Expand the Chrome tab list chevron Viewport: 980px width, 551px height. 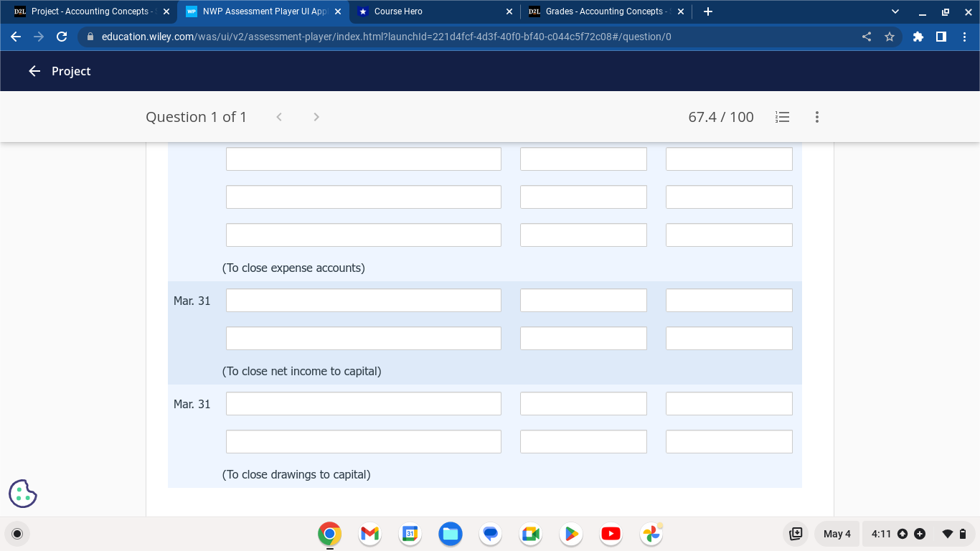[x=894, y=11]
